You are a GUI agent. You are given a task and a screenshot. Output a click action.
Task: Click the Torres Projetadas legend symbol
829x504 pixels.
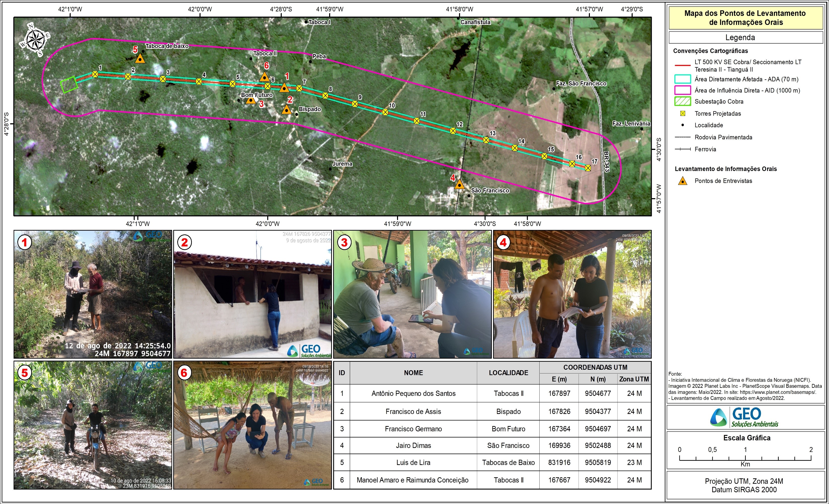[x=683, y=114]
